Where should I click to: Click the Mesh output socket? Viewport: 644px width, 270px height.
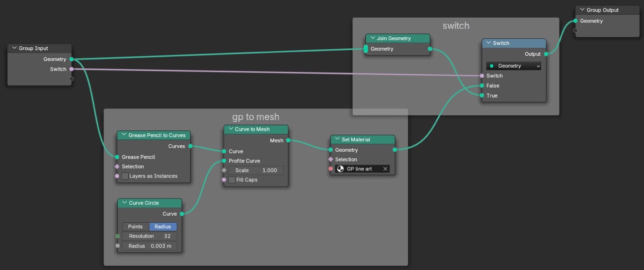coord(288,140)
